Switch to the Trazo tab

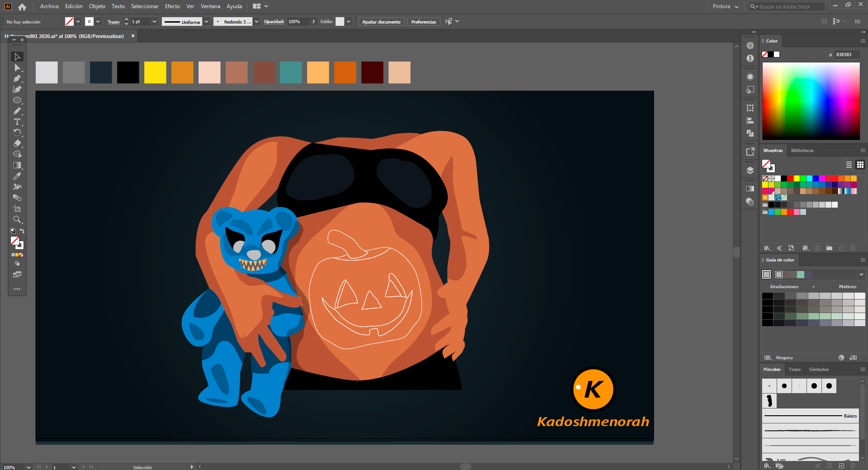point(794,370)
